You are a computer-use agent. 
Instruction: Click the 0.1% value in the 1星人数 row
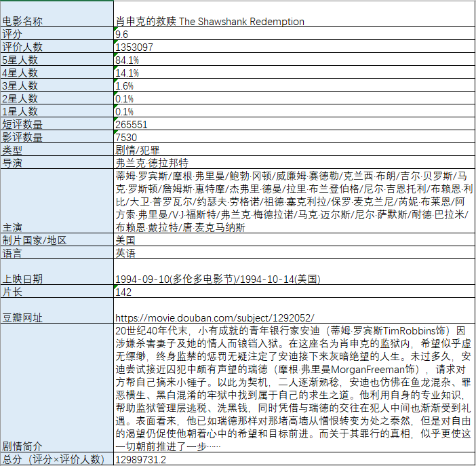coord(125,111)
